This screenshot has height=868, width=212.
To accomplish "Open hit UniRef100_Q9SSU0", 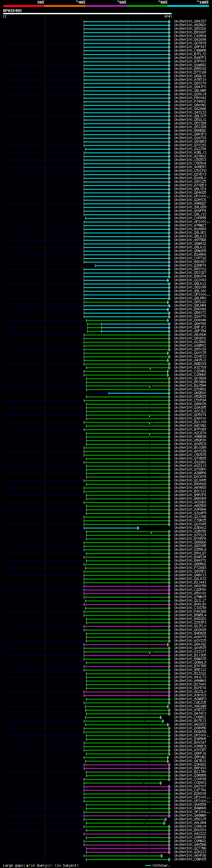I will point(190,29).
